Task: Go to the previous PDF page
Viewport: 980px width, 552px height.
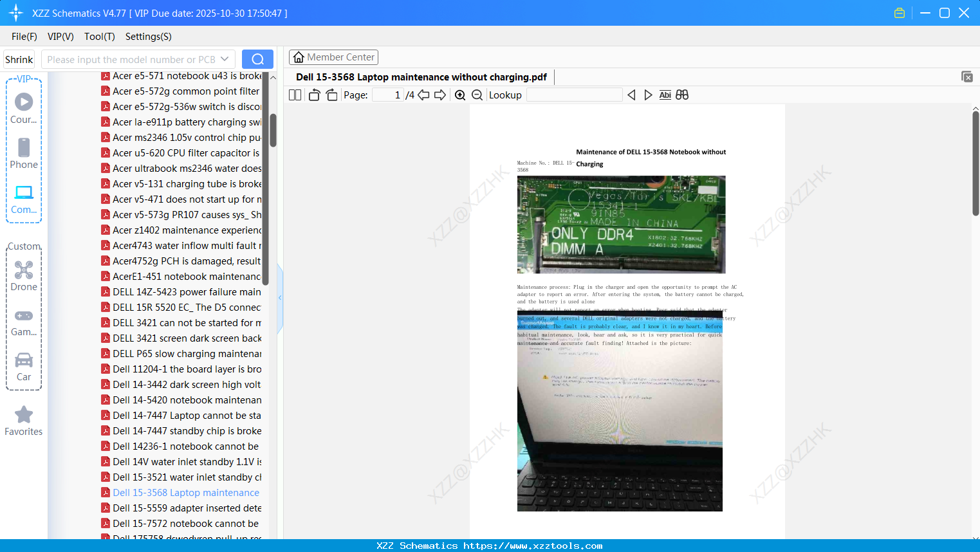Action: coord(423,95)
